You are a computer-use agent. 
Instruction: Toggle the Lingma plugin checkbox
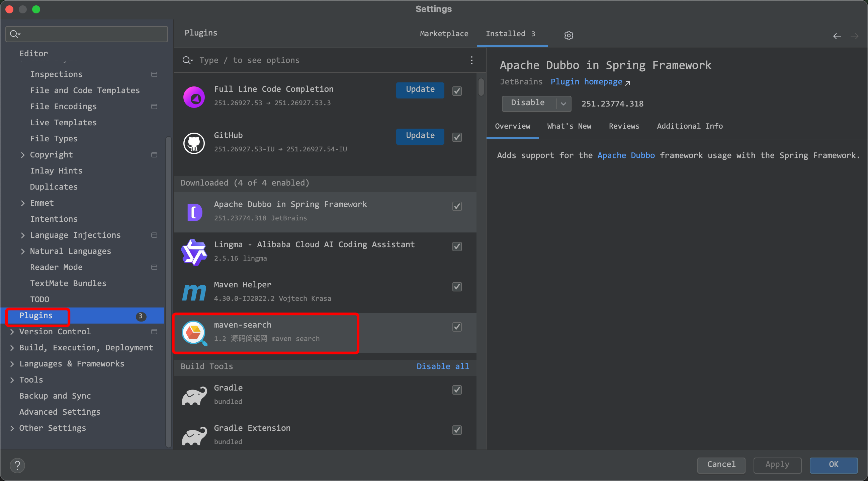point(456,247)
